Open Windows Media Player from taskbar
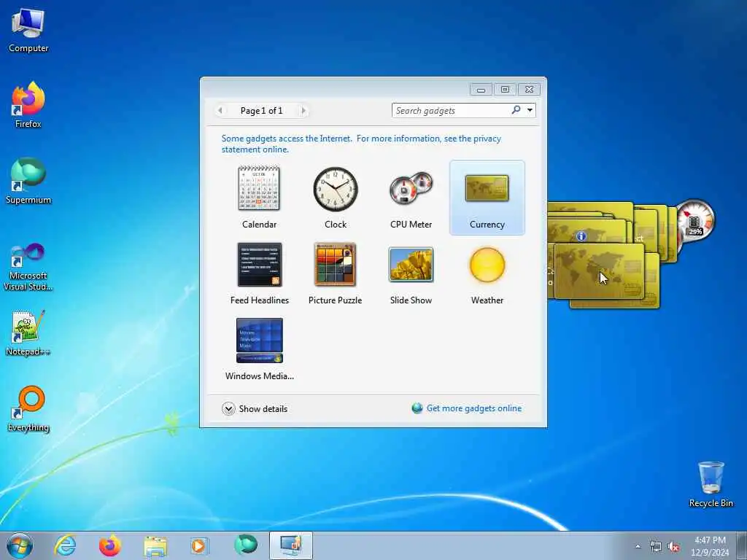747x560 pixels. [200, 545]
